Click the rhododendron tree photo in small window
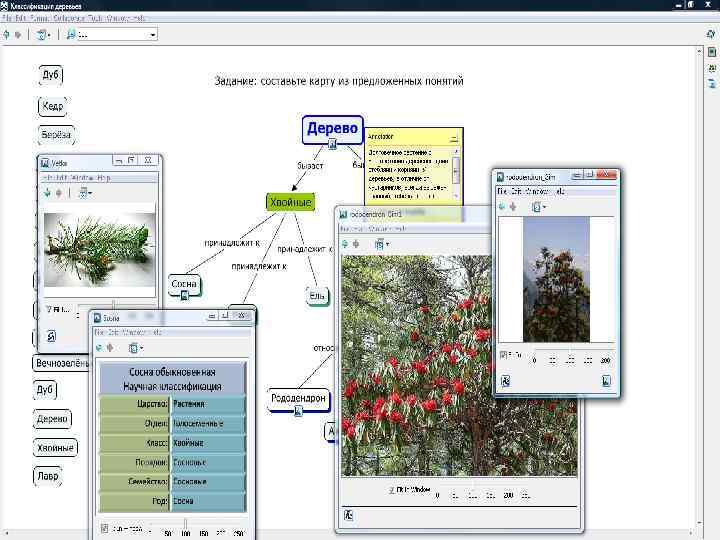This screenshot has width=720, height=540. tap(556, 279)
